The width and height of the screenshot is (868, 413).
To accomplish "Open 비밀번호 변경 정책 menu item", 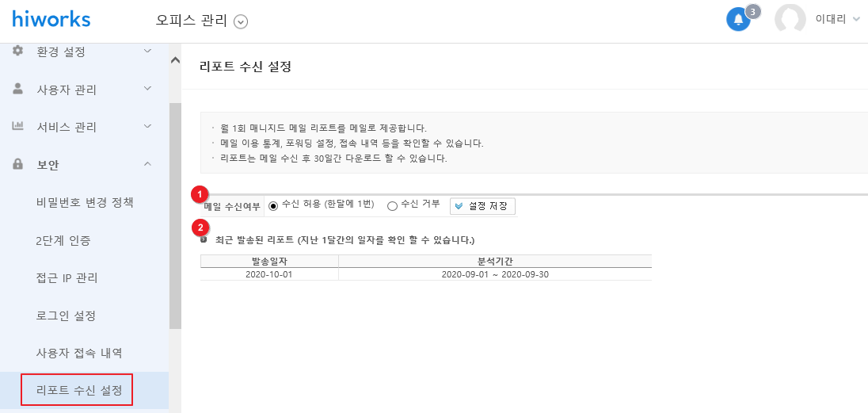I will tap(85, 202).
